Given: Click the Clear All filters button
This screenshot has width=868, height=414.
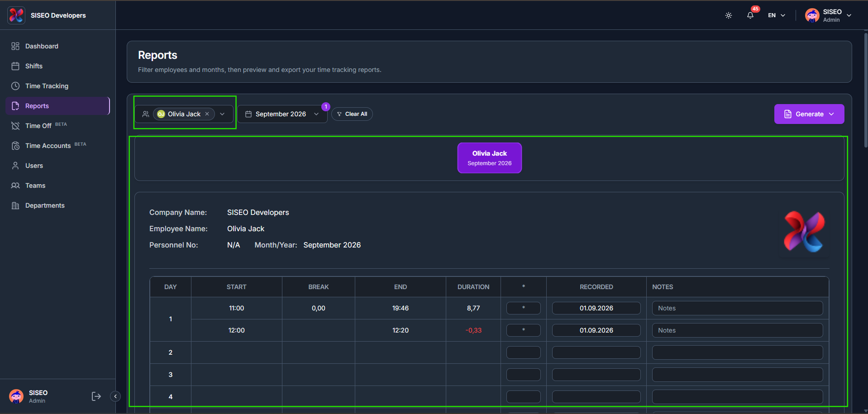Looking at the screenshot, I should click(x=352, y=114).
